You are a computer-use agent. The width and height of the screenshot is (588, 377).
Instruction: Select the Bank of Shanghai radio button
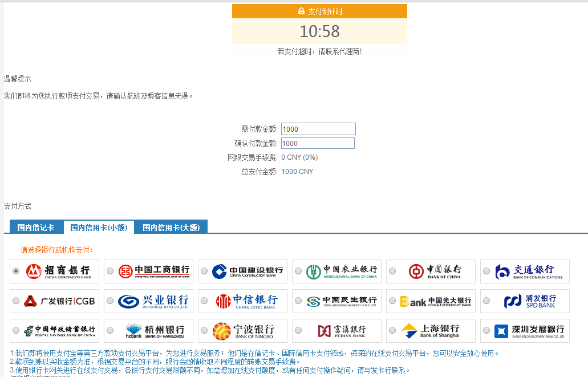tap(392, 330)
